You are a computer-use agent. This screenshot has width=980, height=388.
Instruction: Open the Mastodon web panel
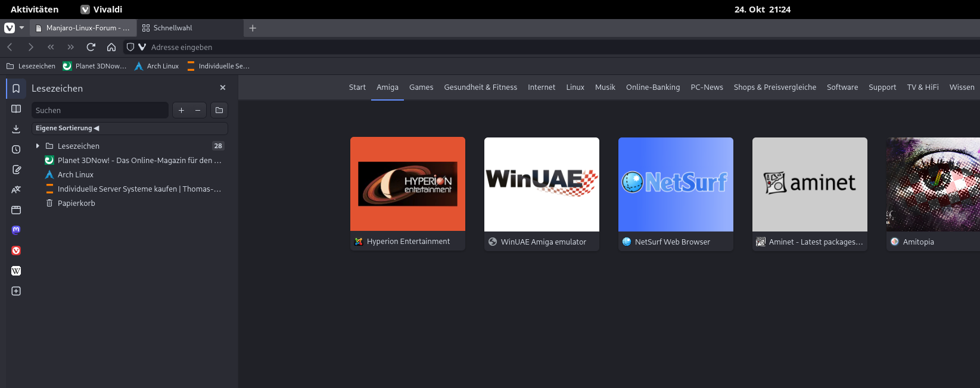[x=16, y=230]
